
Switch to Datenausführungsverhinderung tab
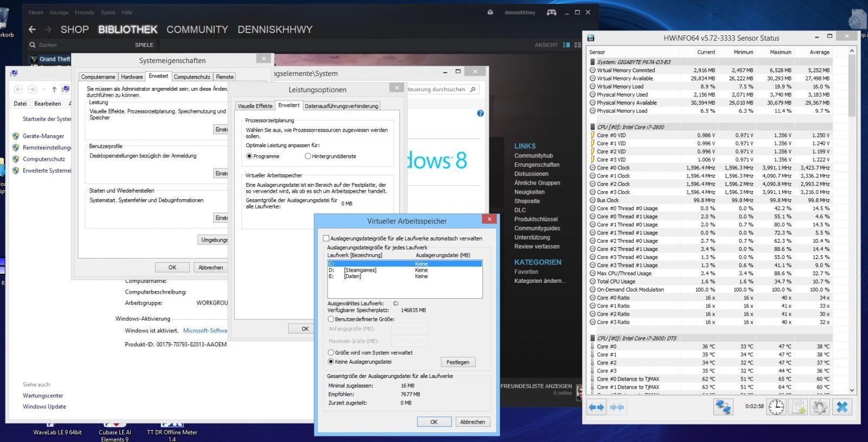341,106
